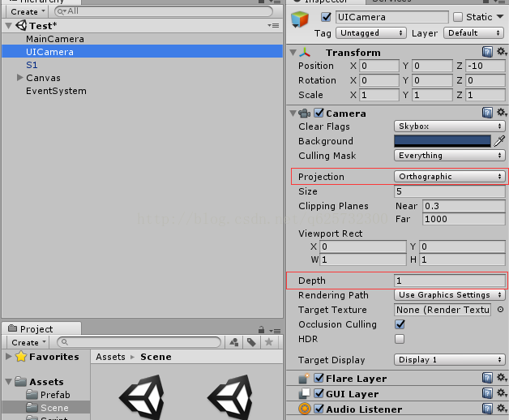Open Rendering Path dropdown
Image resolution: width=509 pixels, height=420 pixels.
point(450,294)
